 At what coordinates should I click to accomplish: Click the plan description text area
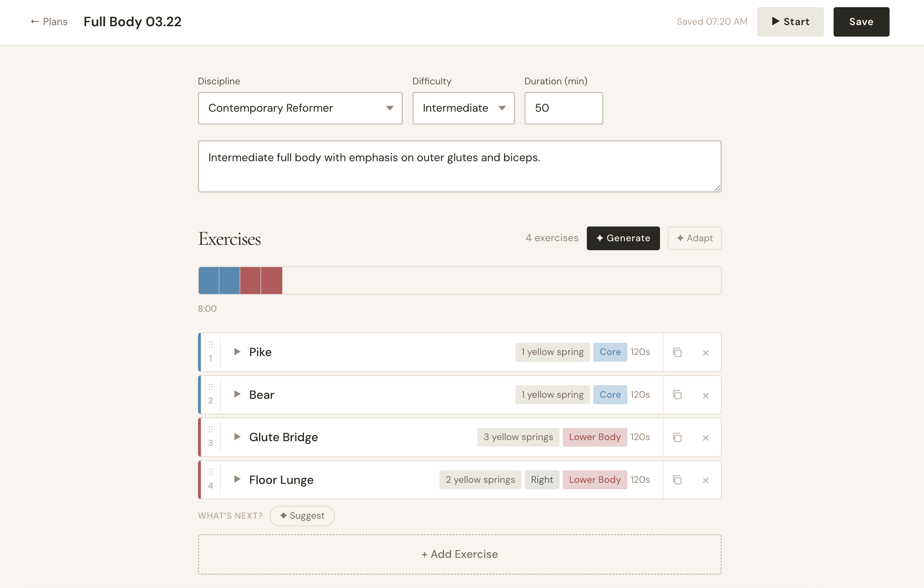tap(459, 166)
